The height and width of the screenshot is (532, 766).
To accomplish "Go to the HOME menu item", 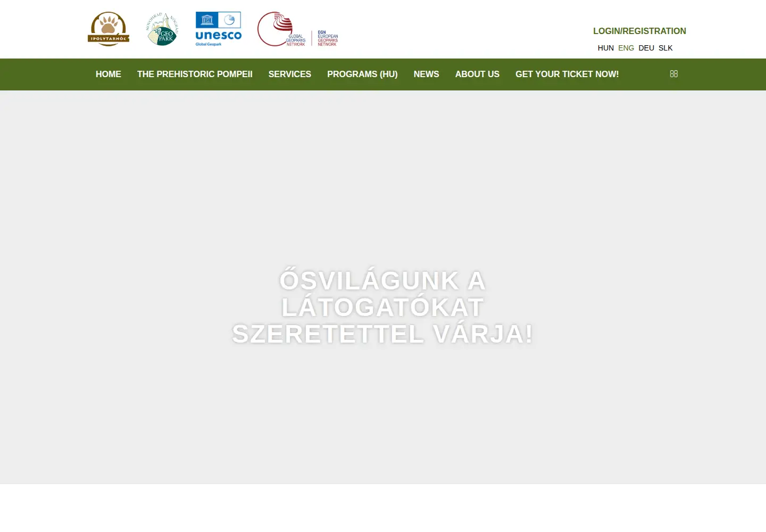I will [109, 74].
